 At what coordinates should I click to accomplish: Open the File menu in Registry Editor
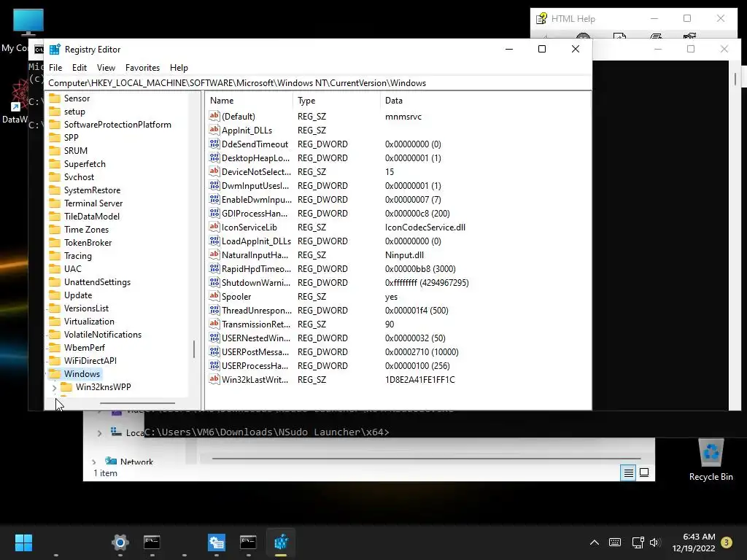55,68
